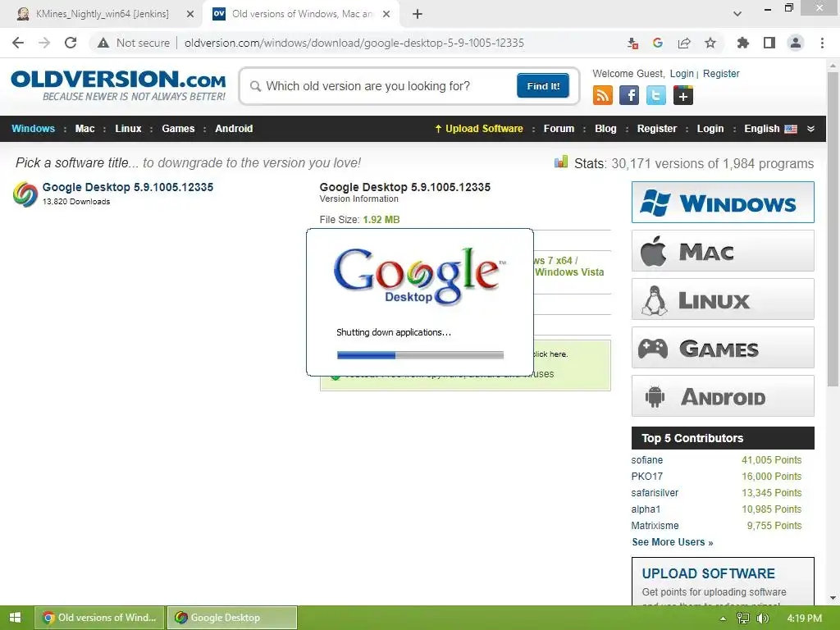Viewport: 840px width, 630px height.
Task: Switch to the KMines_Nightly_win64 Jenkins tab
Action: coord(102,14)
